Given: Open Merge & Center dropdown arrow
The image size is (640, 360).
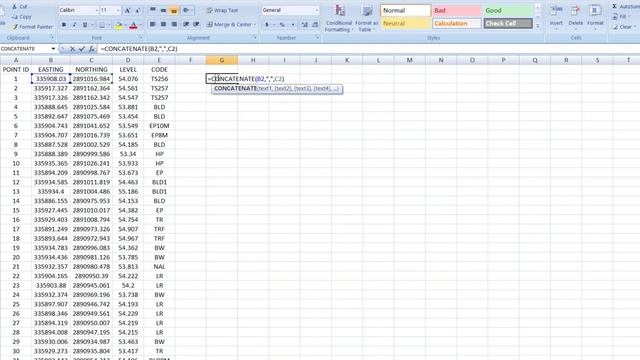Looking at the screenshot, I should tap(255, 24).
